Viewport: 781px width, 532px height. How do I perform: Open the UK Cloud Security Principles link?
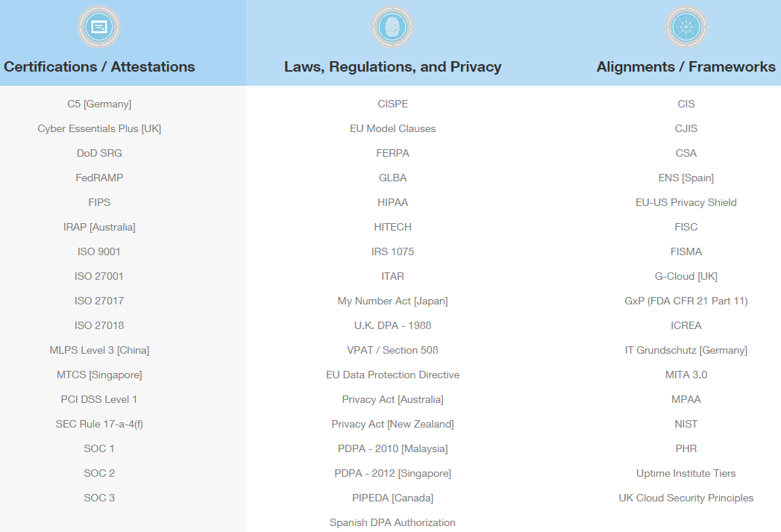[686, 498]
